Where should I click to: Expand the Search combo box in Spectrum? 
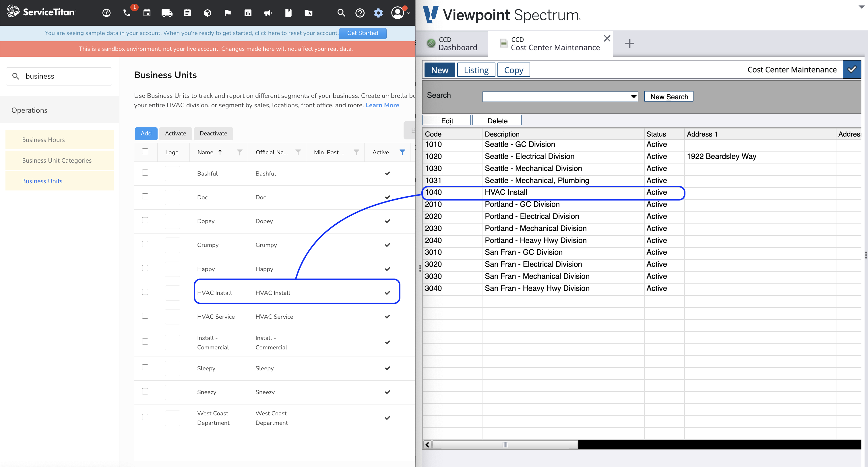[633, 97]
